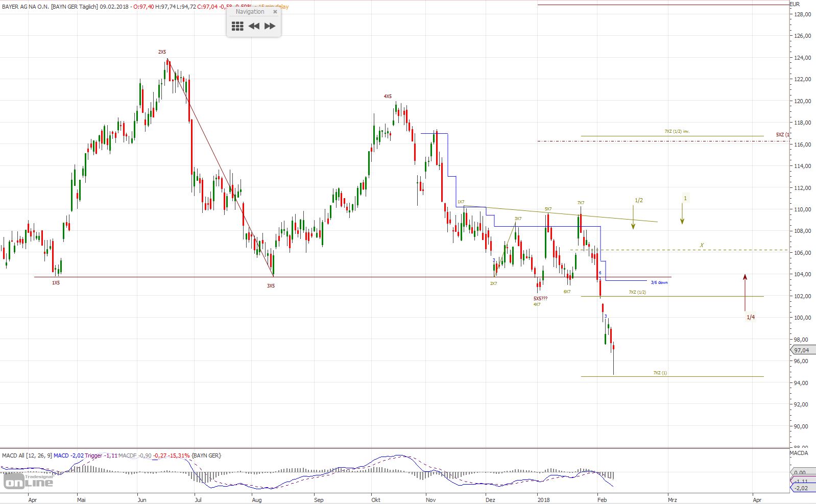Select the 7X7 wave label
This screenshot has height=504, width=816.
point(581,203)
